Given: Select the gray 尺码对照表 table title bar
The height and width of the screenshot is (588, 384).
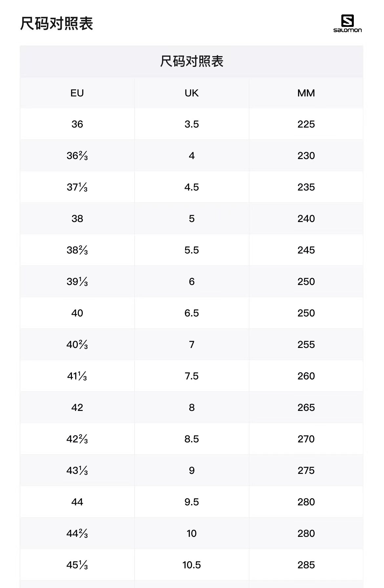Looking at the screenshot, I should click(x=192, y=61).
